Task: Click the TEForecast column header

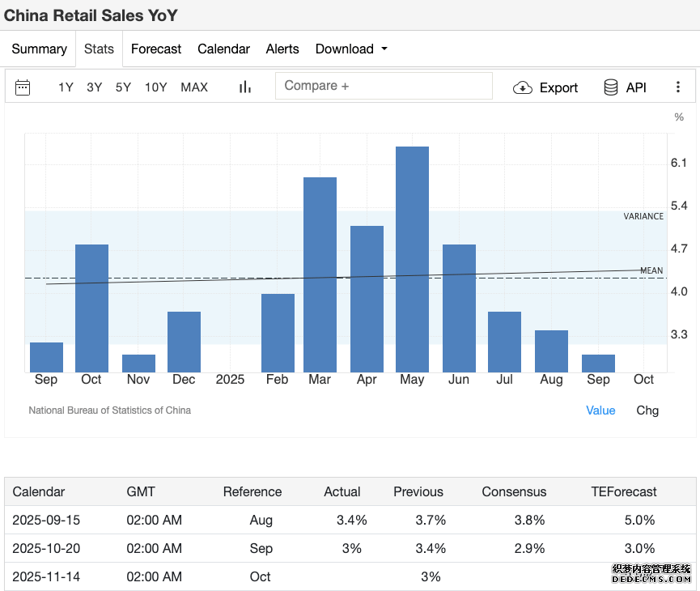Action: tap(624, 492)
